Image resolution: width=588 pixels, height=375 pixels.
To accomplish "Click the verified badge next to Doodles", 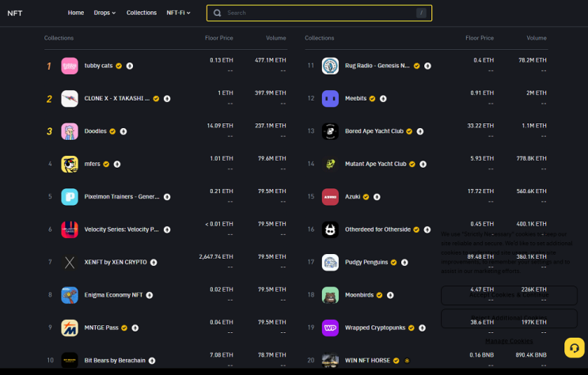I will (x=112, y=131).
